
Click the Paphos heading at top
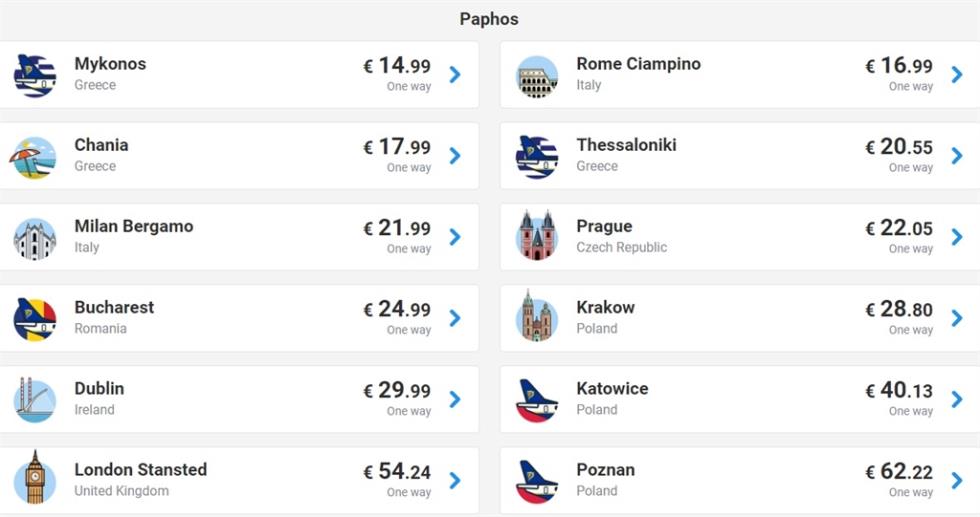pos(489,19)
